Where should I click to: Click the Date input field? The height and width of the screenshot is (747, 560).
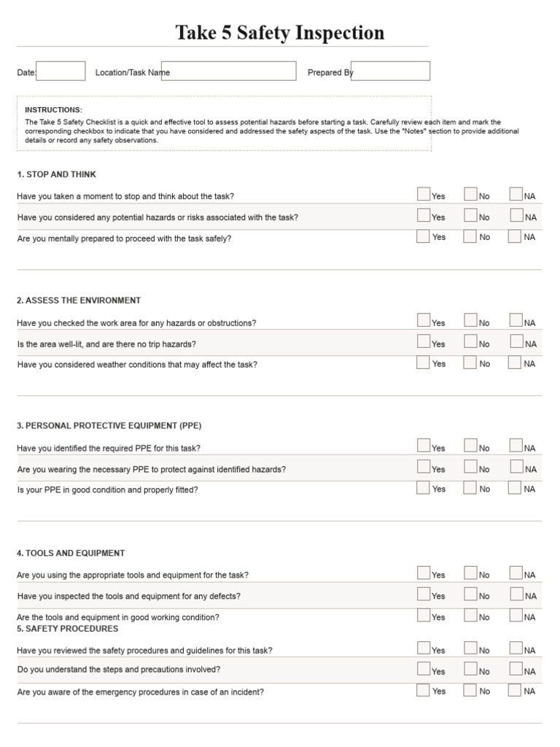pos(61,71)
